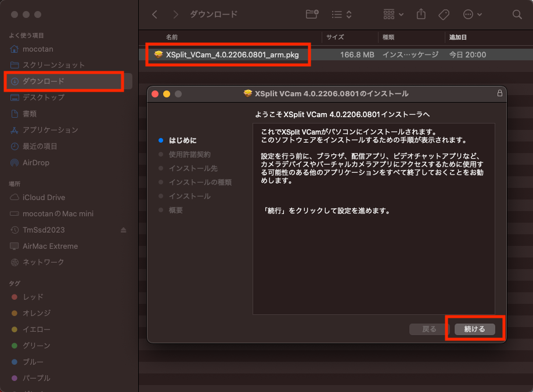Minimize the XSplit VCam installer window
Image resolution: width=533 pixels, height=392 pixels.
click(x=167, y=94)
